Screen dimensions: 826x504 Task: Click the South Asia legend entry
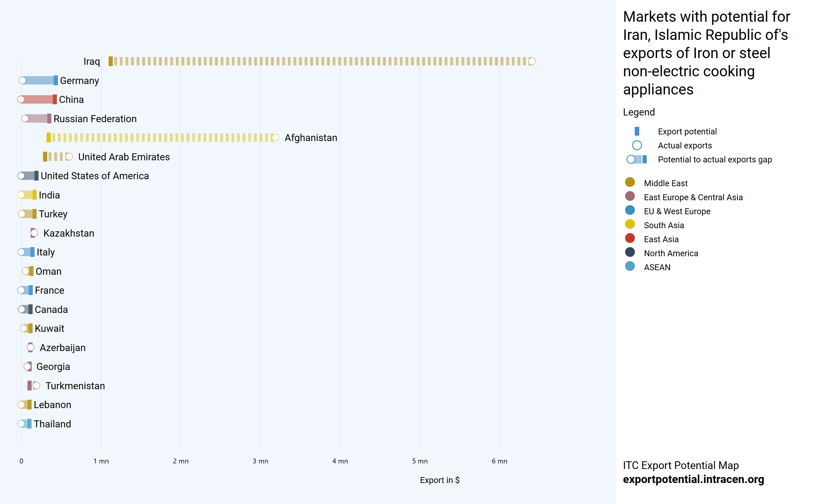pos(664,225)
